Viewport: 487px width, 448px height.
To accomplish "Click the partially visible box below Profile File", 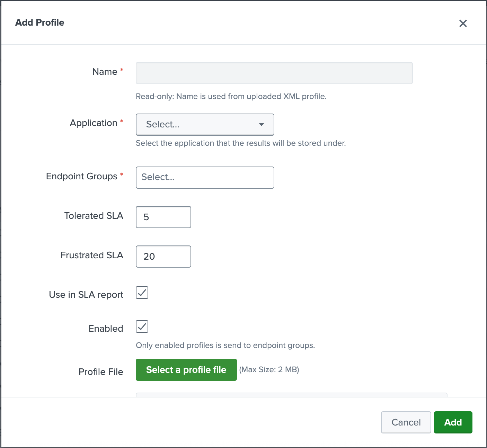I will (x=291, y=395).
